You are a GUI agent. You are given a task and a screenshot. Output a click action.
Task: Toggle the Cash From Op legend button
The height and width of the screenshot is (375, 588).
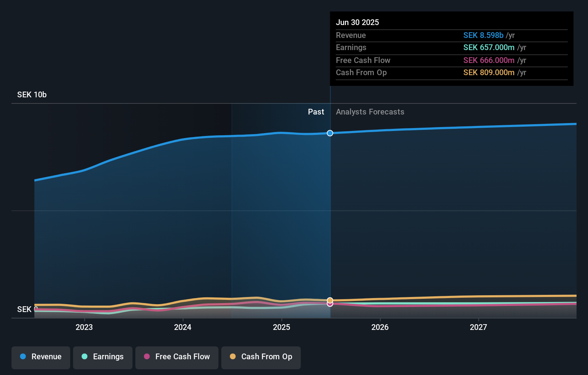(x=261, y=357)
